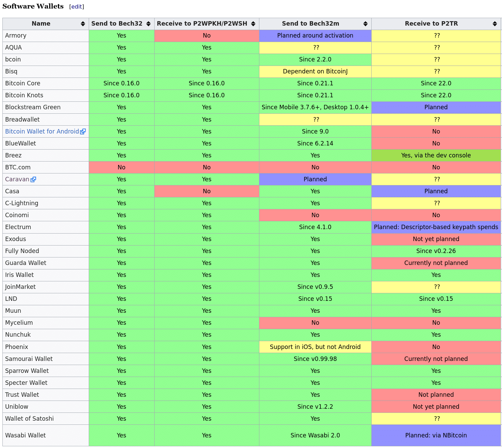This screenshot has height=448, width=502.
Task: Click 'Since v0.9.5' in JoinMarket row
Action: point(315,287)
